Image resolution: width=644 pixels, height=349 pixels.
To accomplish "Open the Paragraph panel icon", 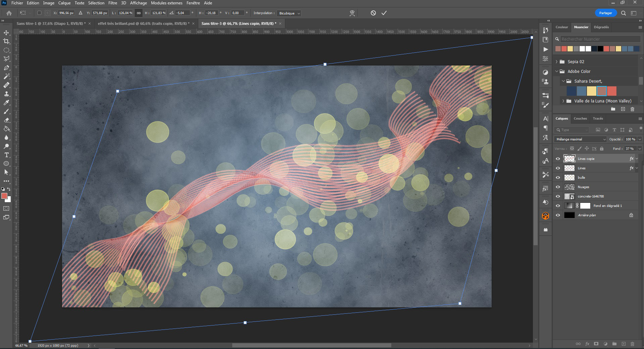I will tap(545, 128).
